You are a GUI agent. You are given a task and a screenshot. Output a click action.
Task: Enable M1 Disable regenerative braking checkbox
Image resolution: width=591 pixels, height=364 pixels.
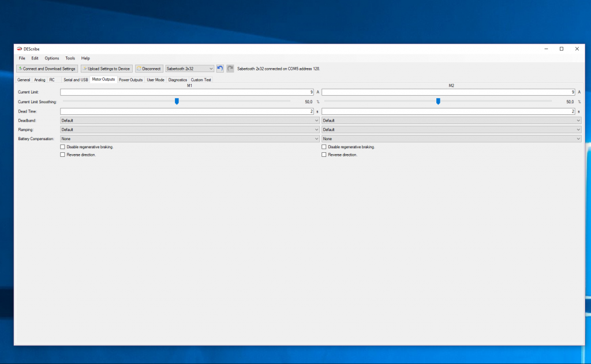(x=62, y=147)
